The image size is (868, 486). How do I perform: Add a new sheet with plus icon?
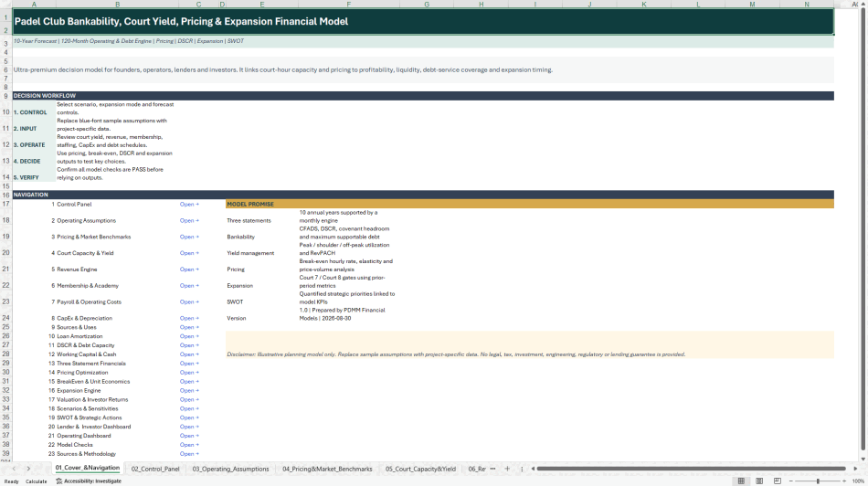coord(507,469)
